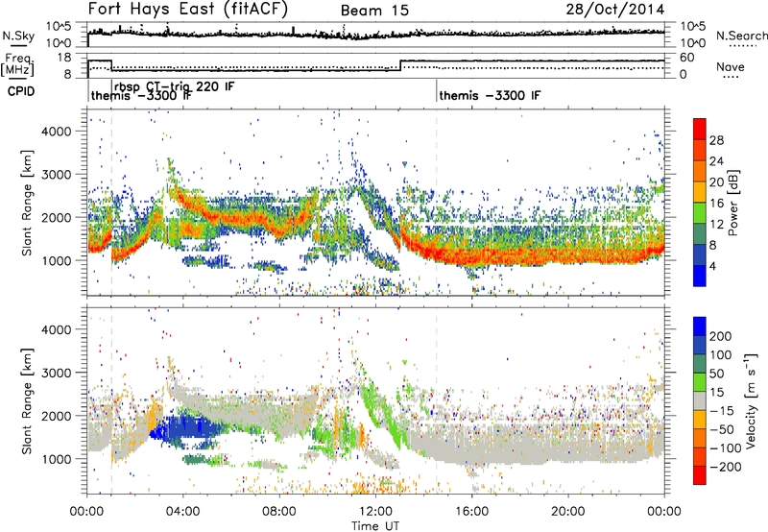768x532 pixels.
Task: Click the "-200" velocity colorbar label
Action: tap(726, 467)
